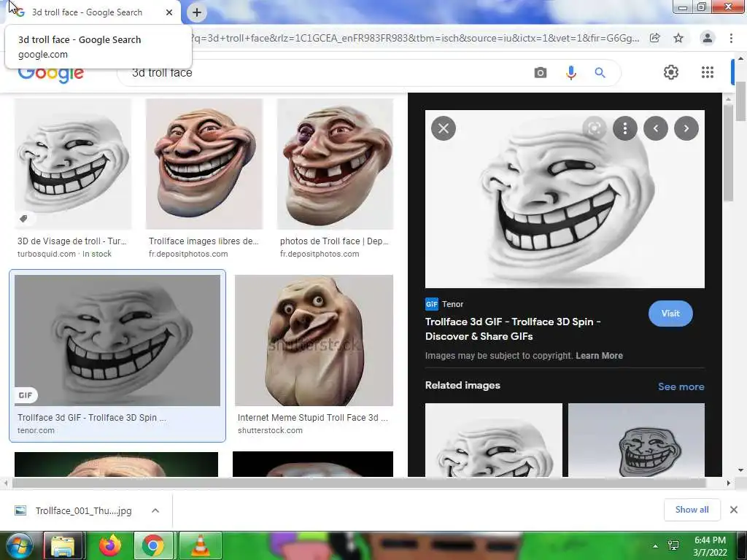Click the Visit button
The image size is (747, 560).
click(x=670, y=314)
